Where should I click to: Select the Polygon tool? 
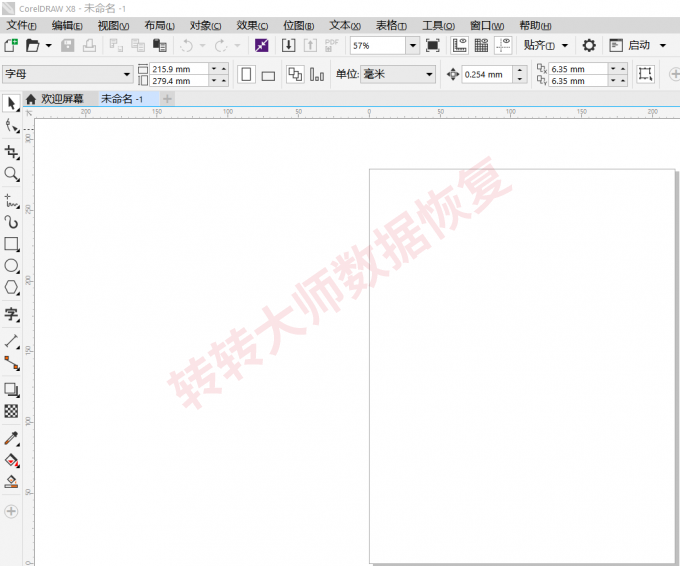click(x=11, y=288)
